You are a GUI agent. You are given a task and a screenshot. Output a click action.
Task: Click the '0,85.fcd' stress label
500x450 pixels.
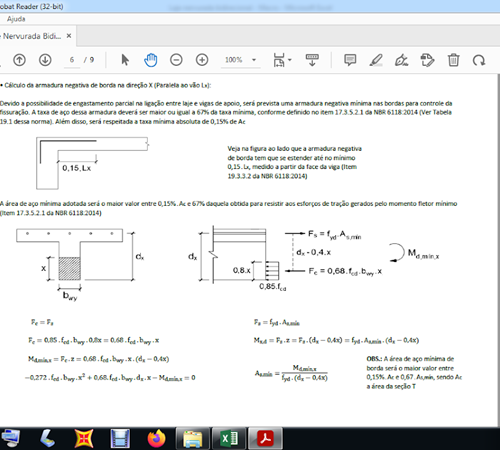273,287
